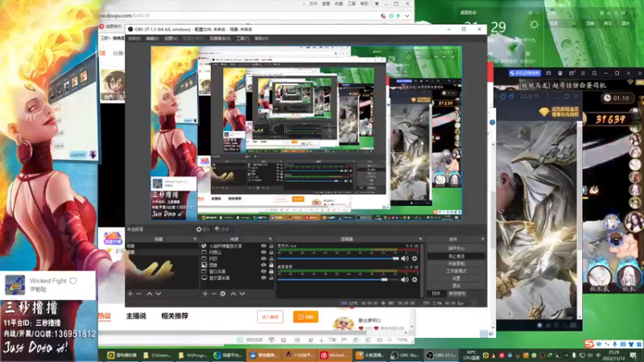Remove the selected source with the minus icon
The image size is (644, 362).
[213, 294]
